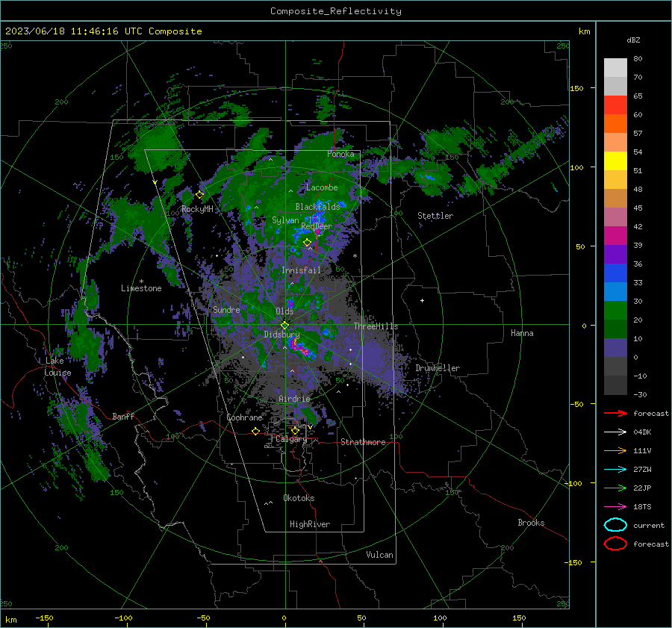Click the Stettler town label
Viewport: 672px width, 628px height.
tap(435, 216)
